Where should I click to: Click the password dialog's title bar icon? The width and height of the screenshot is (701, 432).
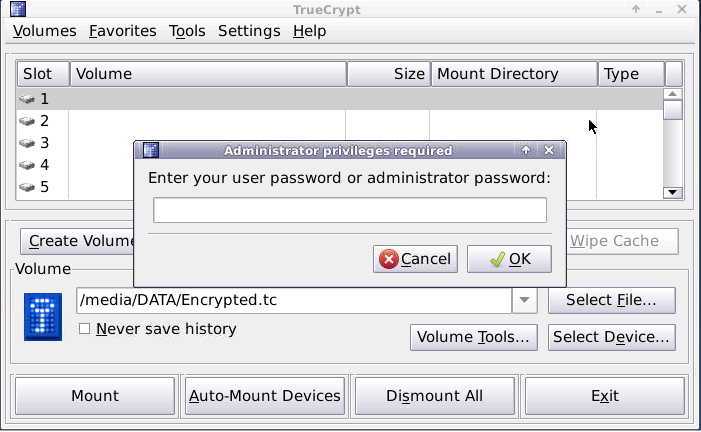tap(151, 151)
